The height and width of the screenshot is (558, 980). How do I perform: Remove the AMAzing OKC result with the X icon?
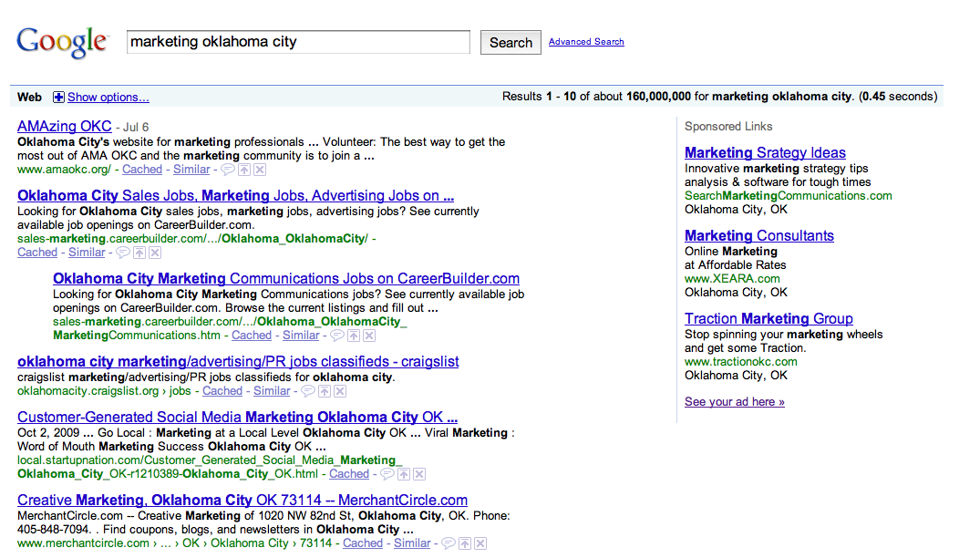(260, 170)
